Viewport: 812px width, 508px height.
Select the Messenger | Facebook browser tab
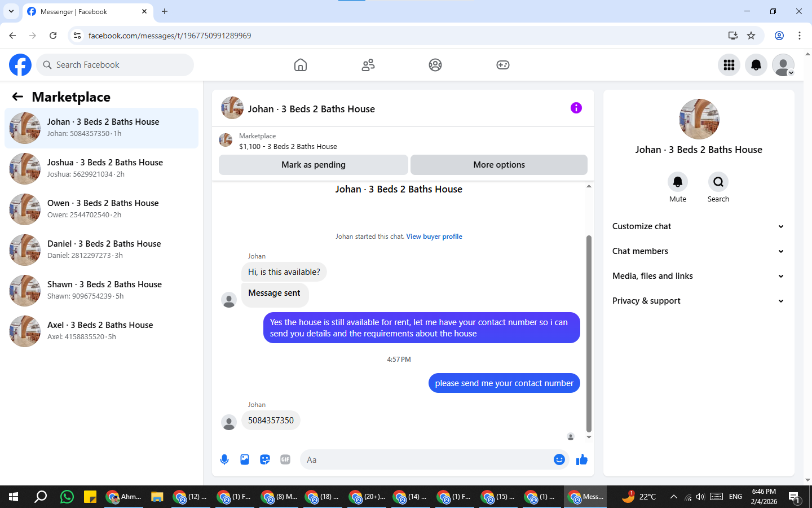tap(87, 11)
